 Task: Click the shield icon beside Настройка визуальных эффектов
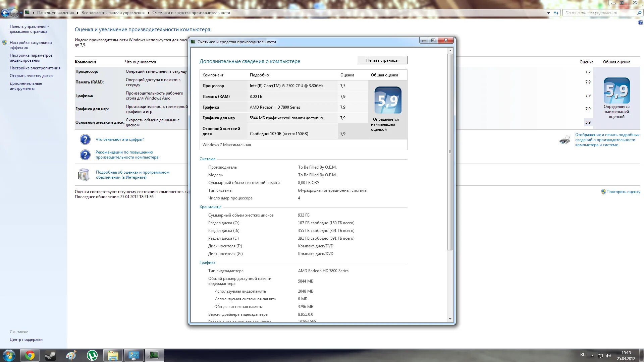5,43
